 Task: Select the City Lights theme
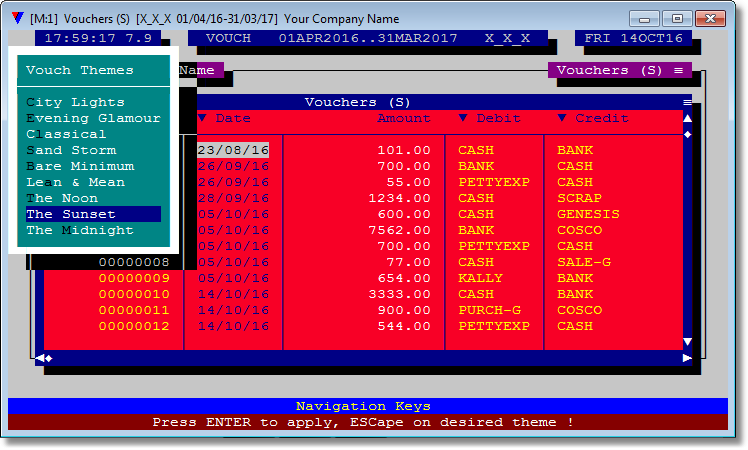[75, 102]
